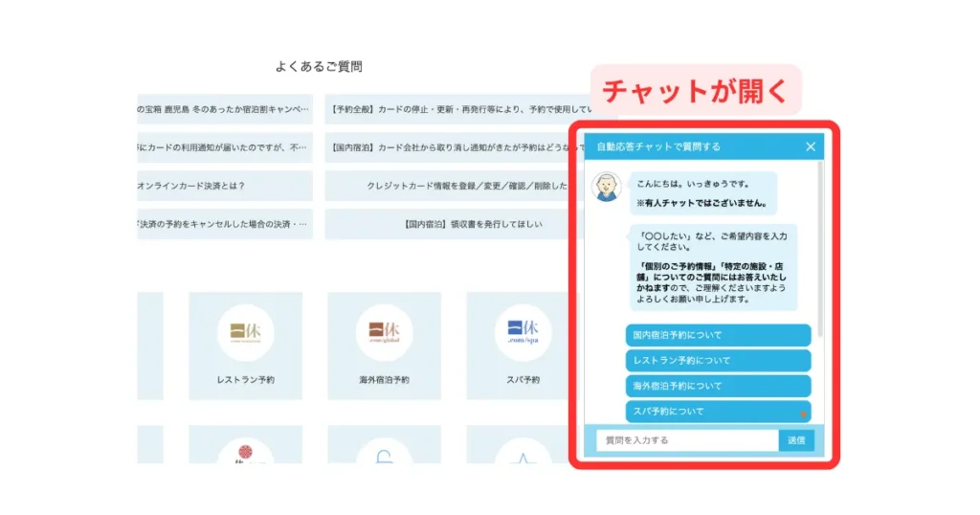Open the 【国内宿泊】領収書を発行してほしい FAQ
This screenshot has height=515, width=980.
(455, 224)
